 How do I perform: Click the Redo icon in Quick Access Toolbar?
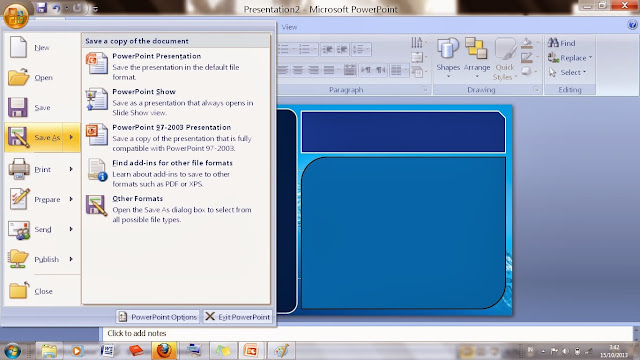pos(77,8)
